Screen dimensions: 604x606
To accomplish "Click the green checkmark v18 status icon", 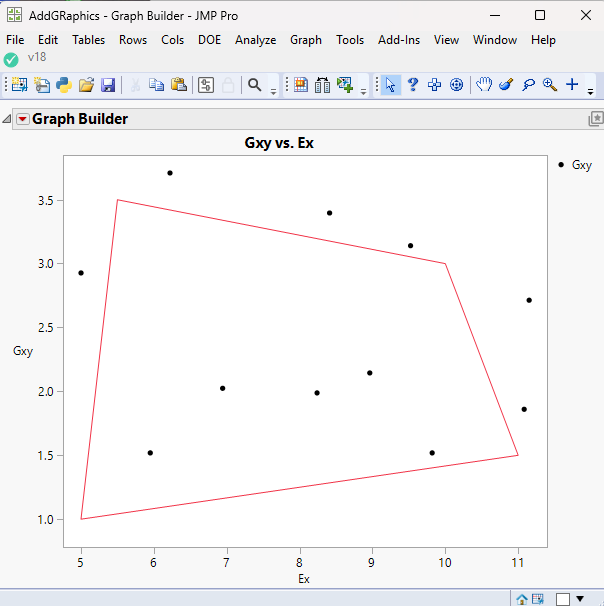I will click(11, 60).
